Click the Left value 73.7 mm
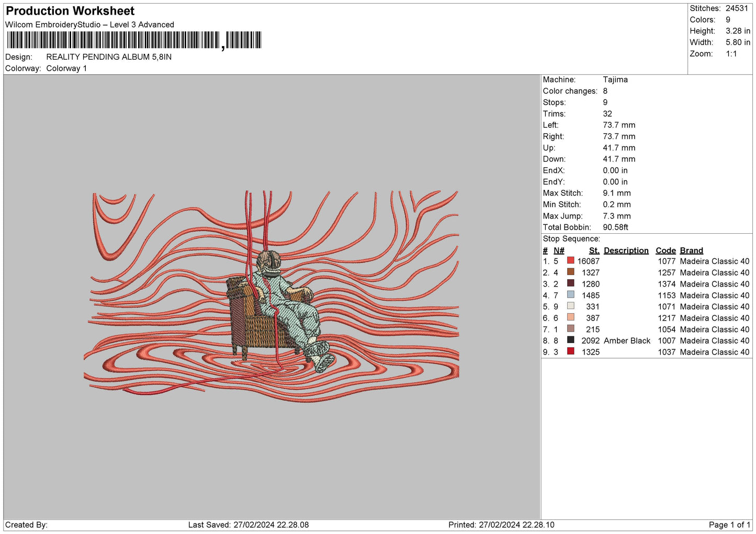Image resolution: width=756 pixels, height=534 pixels. [x=619, y=125]
